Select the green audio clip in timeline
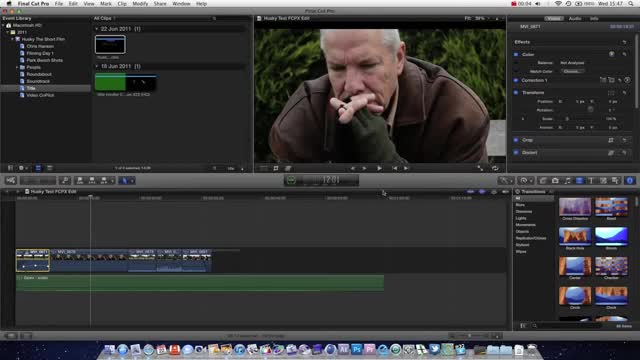The image size is (640, 360). 200,283
